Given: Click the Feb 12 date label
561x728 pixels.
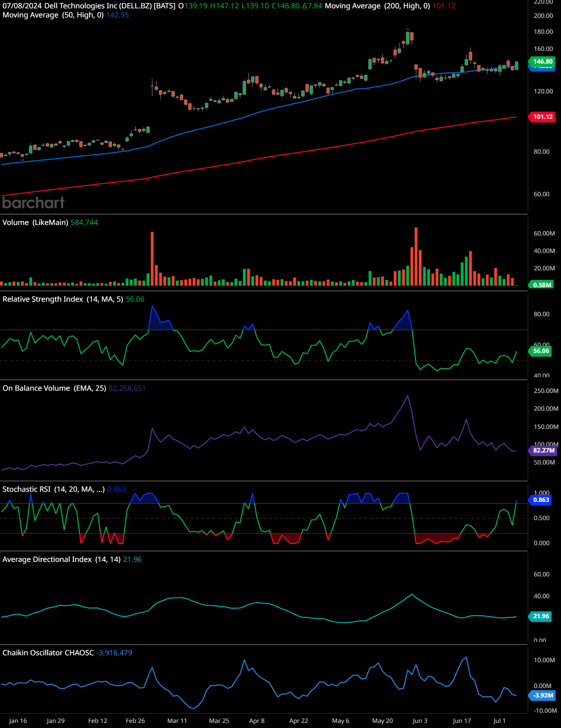Looking at the screenshot, I should [x=98, y=721].
